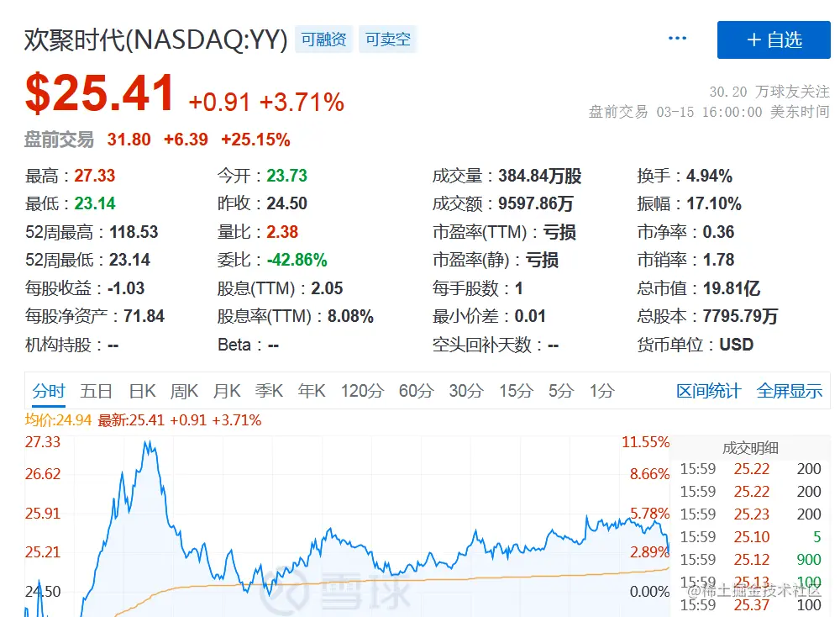Click the 最低 value 23.14

click(94, 203)
